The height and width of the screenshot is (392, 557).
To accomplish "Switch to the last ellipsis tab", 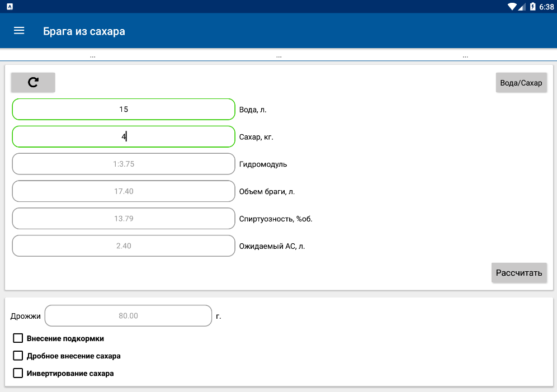I will 465,56.
